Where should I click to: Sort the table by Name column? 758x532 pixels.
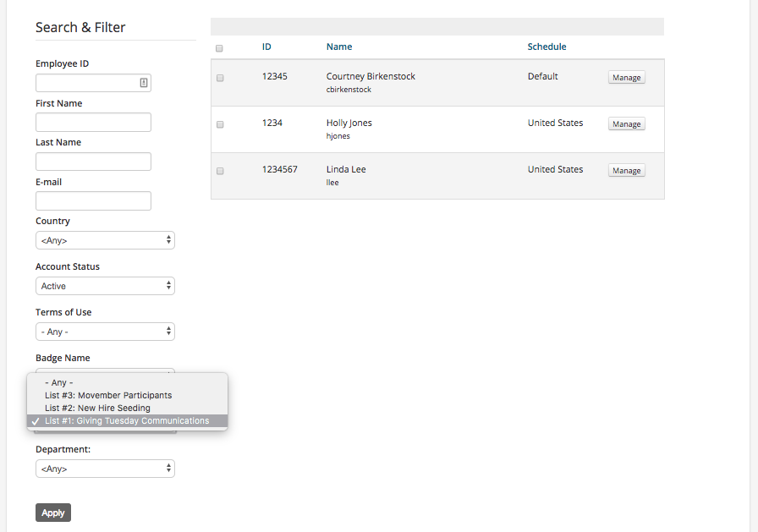339,47
